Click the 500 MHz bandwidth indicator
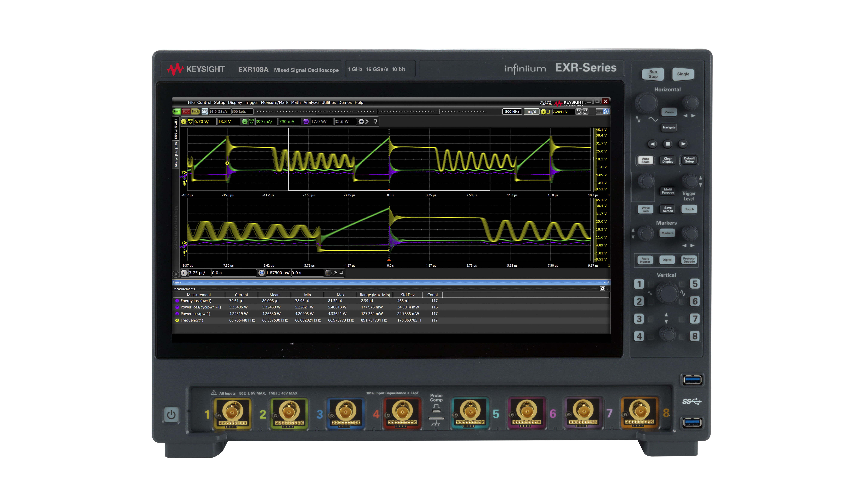 click(x=512, y=112)
